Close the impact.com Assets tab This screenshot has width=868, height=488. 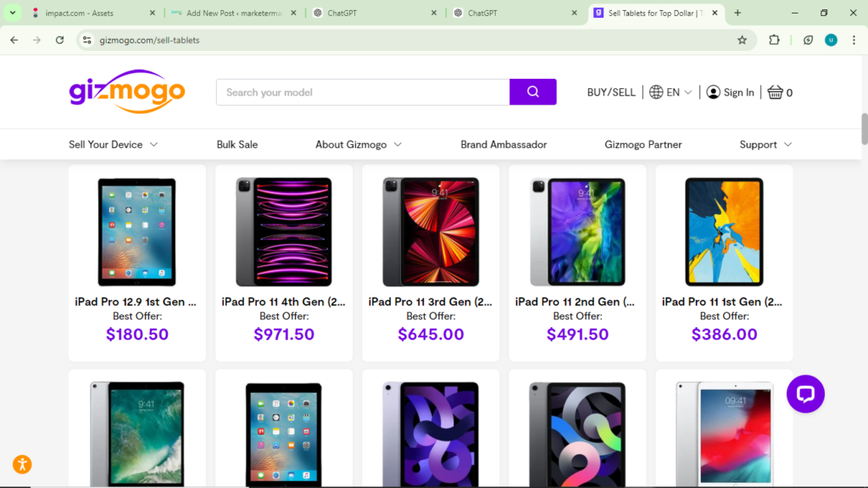[x=153, y=13]
